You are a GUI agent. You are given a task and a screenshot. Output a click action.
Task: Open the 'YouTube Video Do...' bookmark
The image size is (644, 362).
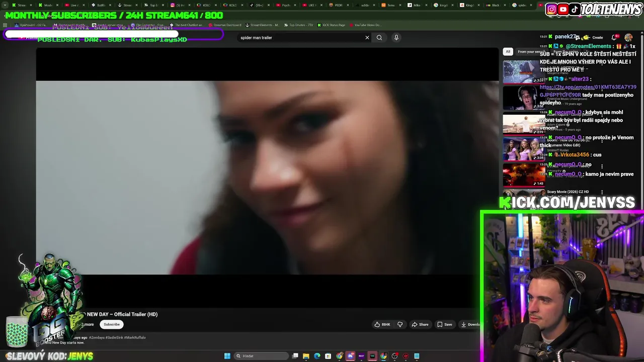coord(364,25)
